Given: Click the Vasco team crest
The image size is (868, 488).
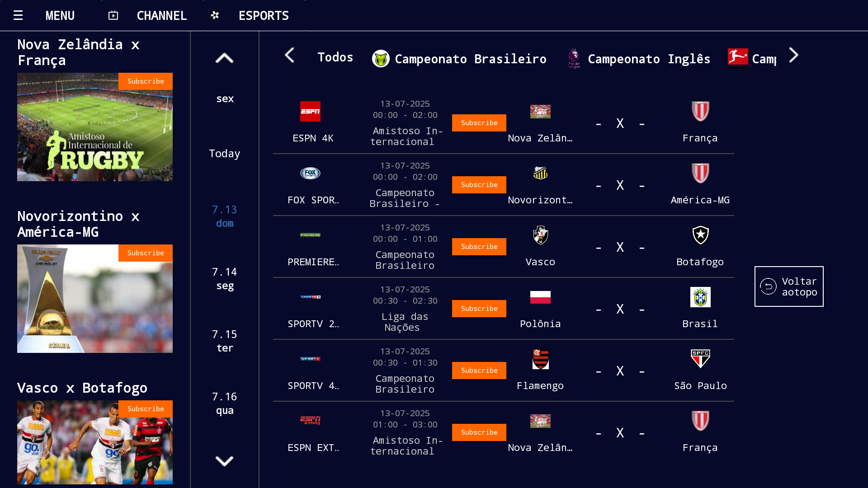Looking at the screenshot, I should (x=540, y=235).
